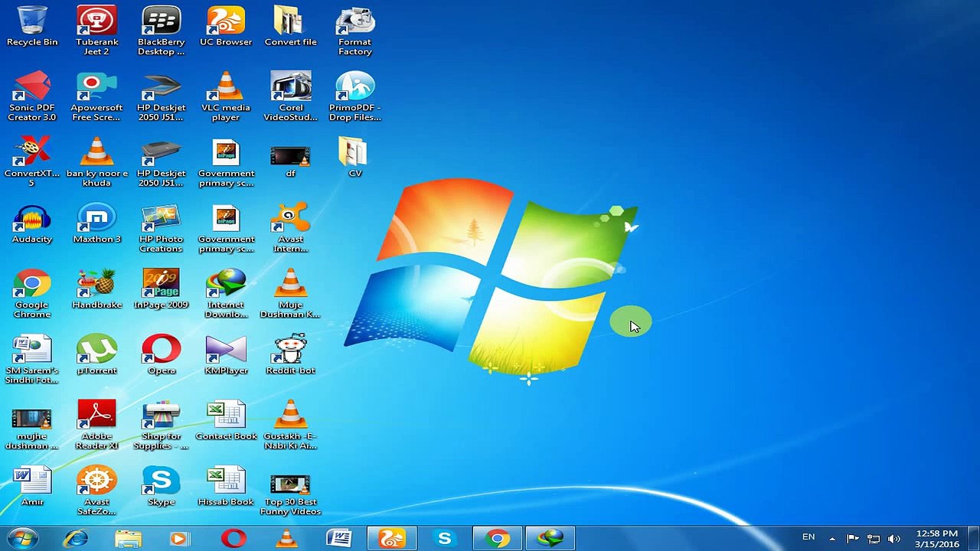Open the Reddit-bot shortcut

click(x=290, y=355)
